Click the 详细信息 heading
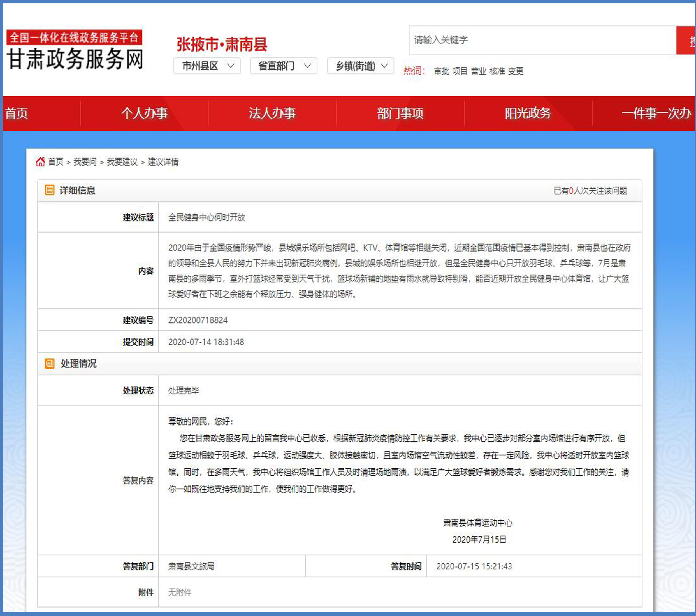 77,190
